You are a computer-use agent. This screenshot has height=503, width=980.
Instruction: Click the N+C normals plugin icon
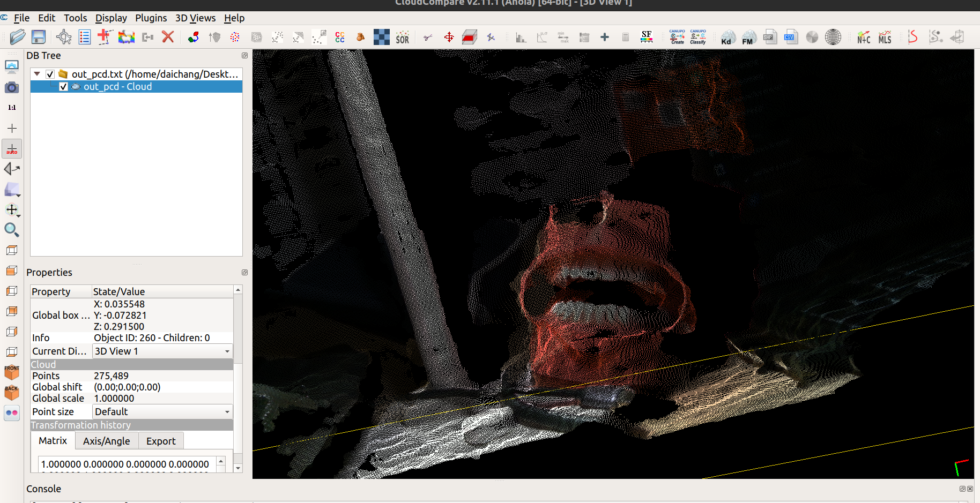[864, 37]
